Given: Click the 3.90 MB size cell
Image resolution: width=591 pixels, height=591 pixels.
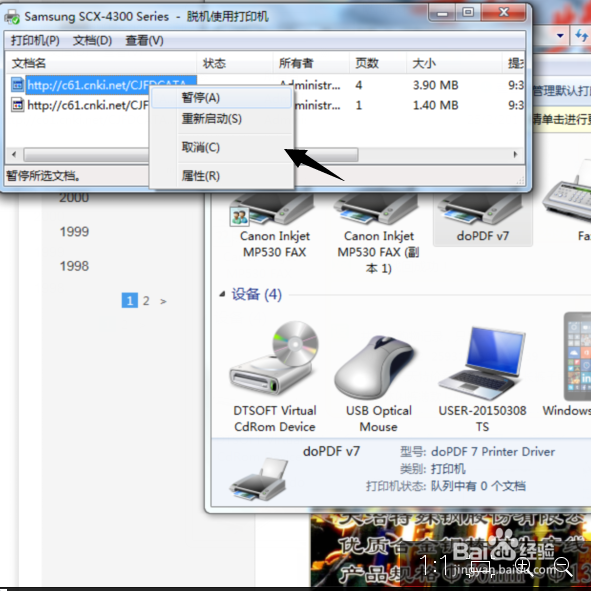Looking at the screenshot, I should pos(435,85).
